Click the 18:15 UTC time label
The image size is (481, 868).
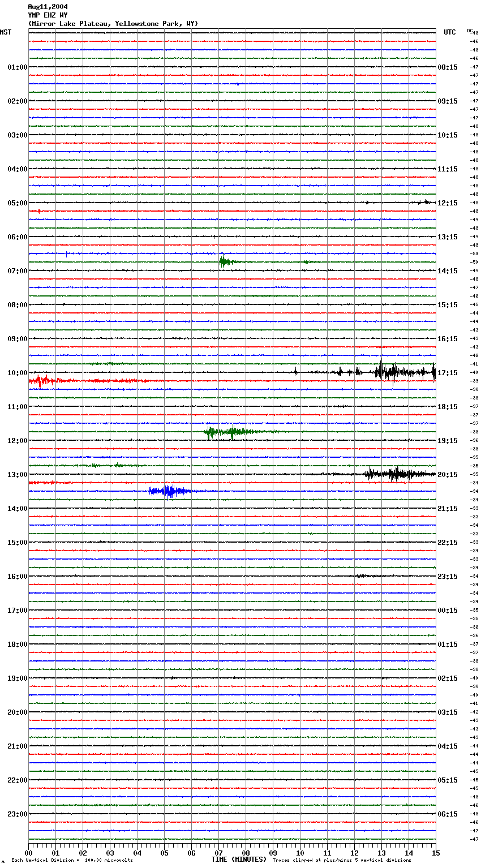(x=448, y=407)
